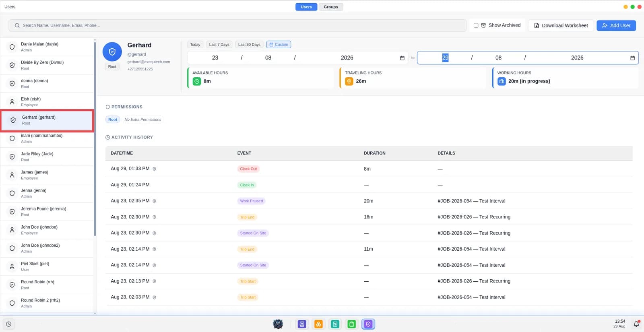Screen dimensions: 644x332
Task: Click location pin beside Aug 29, 01:33 PM
Action: click(x=154, y=169)
